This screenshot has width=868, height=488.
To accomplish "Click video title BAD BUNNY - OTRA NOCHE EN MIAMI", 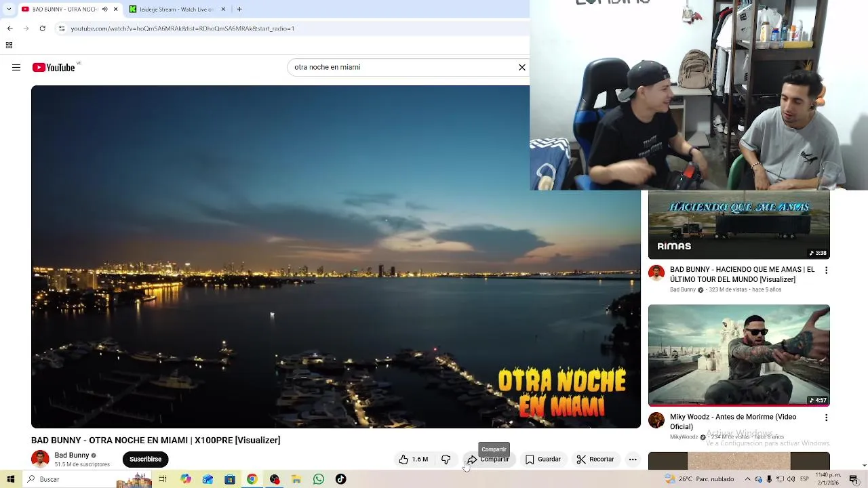I will (156, 441).
